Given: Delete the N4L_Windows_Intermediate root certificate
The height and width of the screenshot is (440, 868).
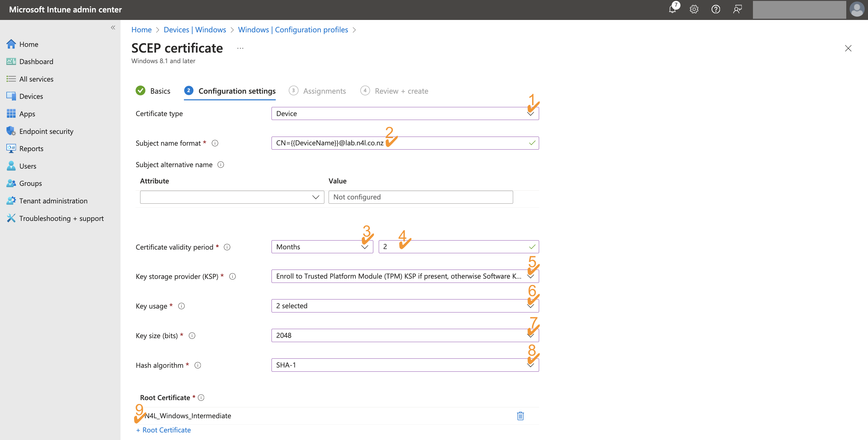Looking at the screenshot, I should pyautogui.click(x=520, y=416).
